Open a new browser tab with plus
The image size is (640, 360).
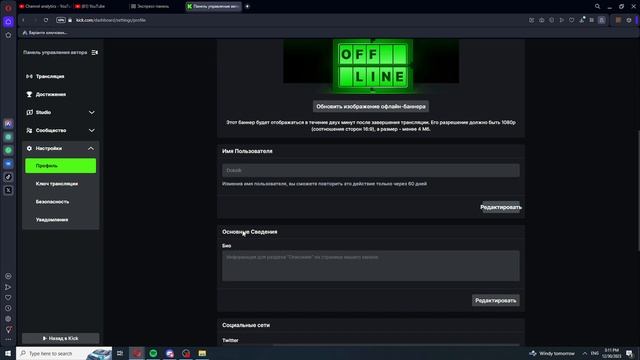247,7
